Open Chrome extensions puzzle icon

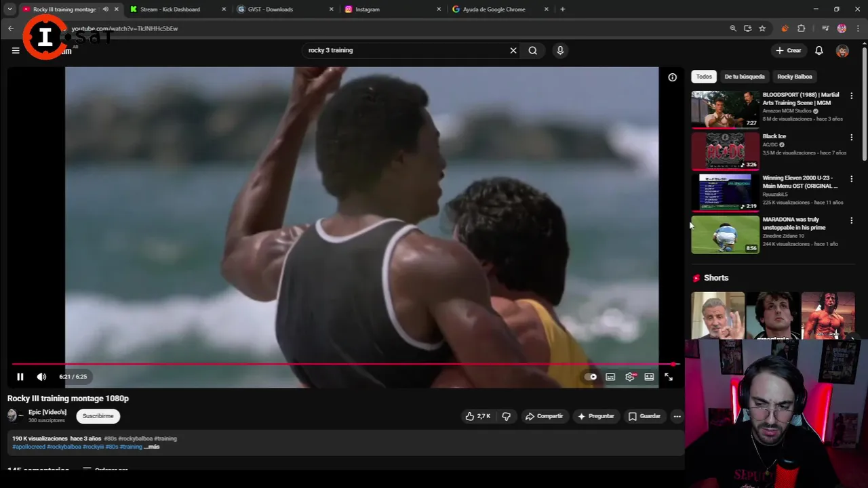802,28
